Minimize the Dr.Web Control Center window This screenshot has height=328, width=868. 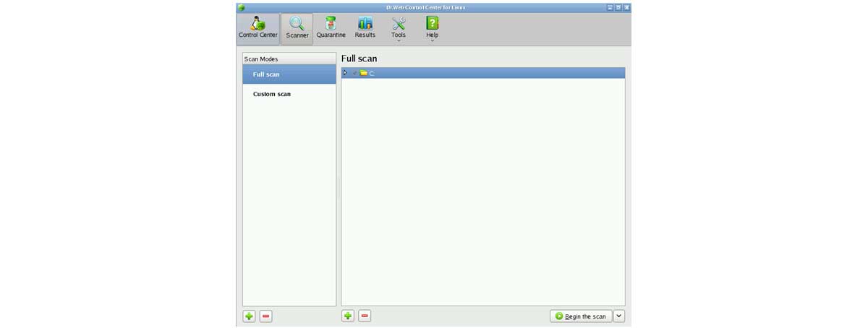pyautogui.click(x=610, y=7)
